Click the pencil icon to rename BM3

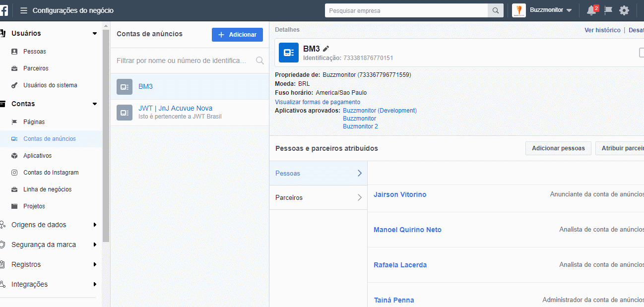[x=326, y=49]
